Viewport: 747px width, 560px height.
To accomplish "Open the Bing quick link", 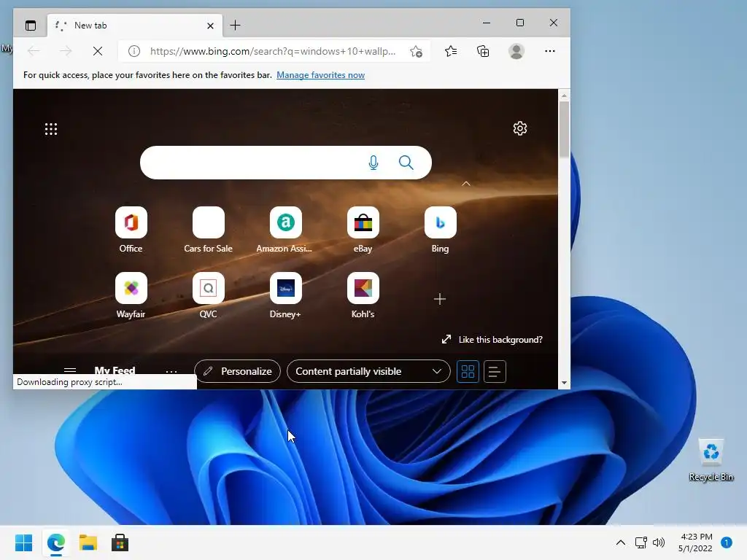I will click(x=440, y=230).
